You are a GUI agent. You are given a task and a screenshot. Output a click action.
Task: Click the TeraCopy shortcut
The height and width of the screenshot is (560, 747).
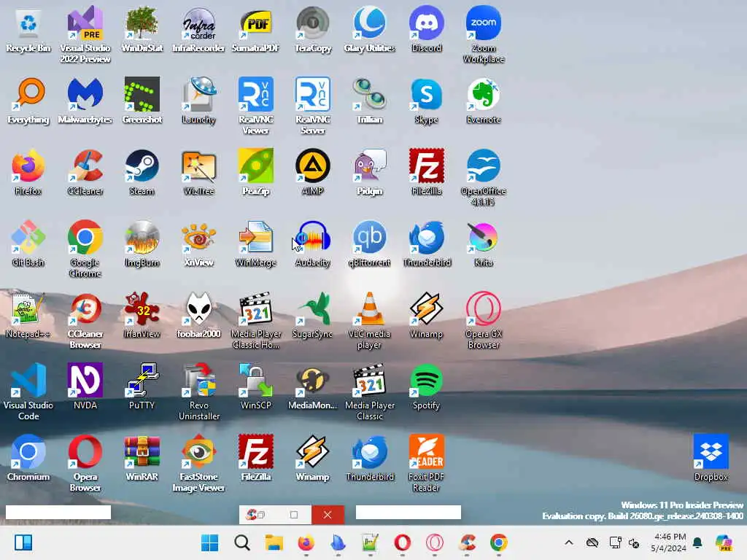[312, 29]
